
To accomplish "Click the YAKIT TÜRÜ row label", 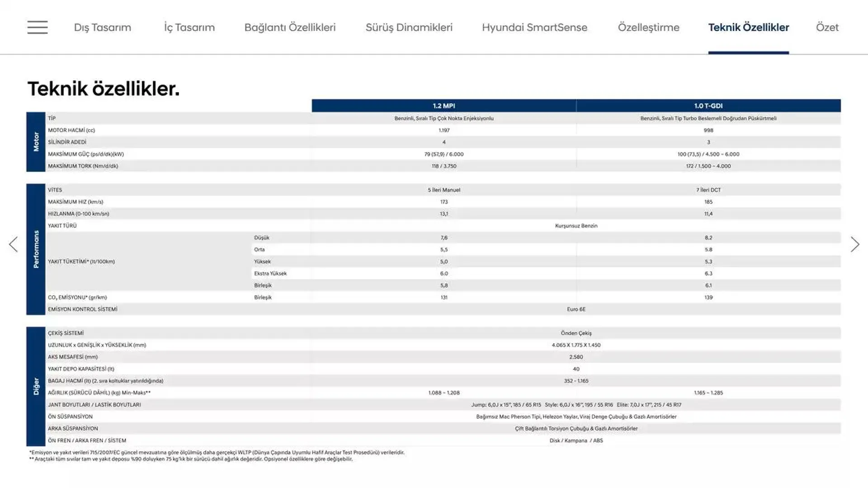I will pyautogui.click(x=62, y=225).
